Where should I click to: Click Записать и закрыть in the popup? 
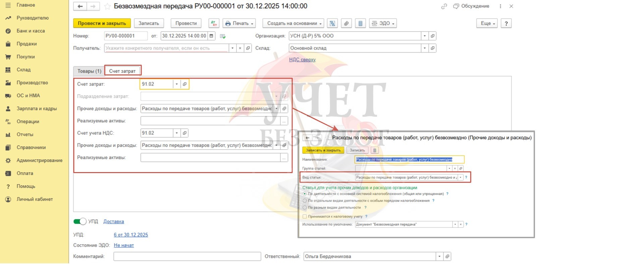tap(323, 150)
